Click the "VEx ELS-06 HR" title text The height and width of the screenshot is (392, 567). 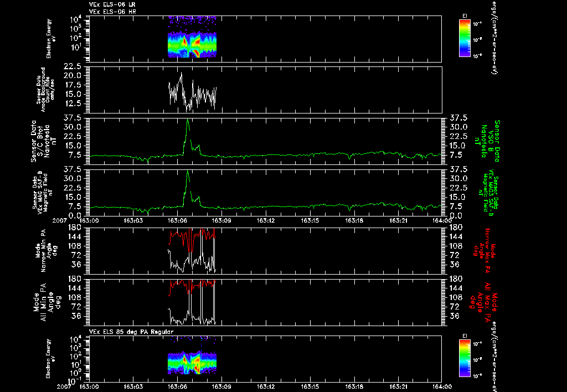tap(112, 12)
